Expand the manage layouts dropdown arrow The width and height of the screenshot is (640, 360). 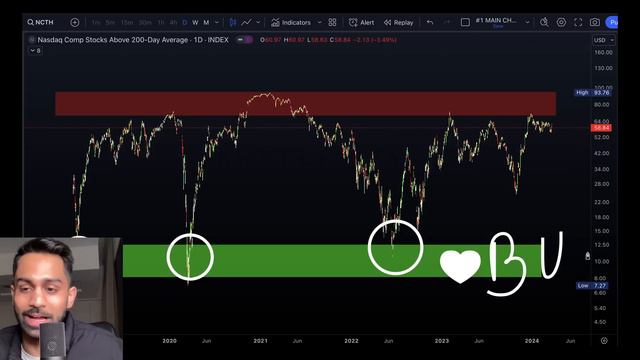point(527,22)
